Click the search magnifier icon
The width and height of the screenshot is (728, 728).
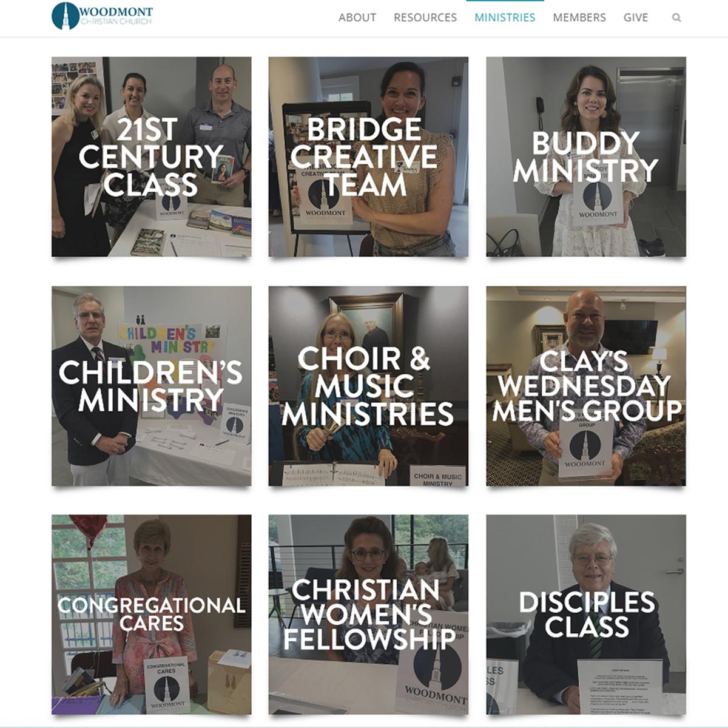pyautogui.click(x=676, y=18)
